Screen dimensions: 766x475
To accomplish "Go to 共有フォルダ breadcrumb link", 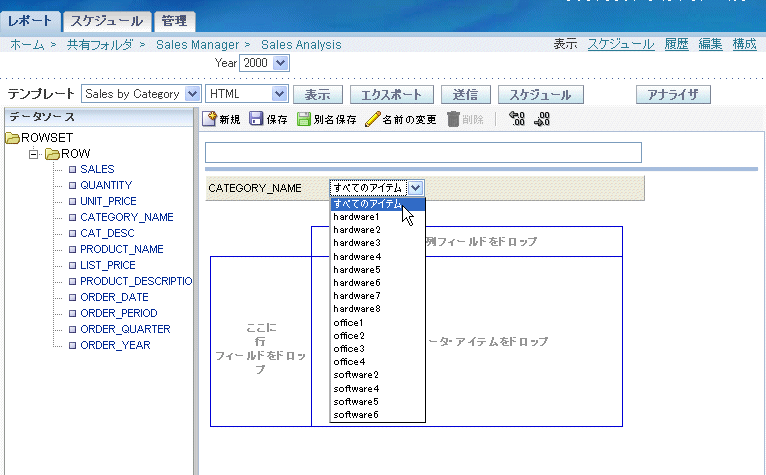I will click(100, 45).
